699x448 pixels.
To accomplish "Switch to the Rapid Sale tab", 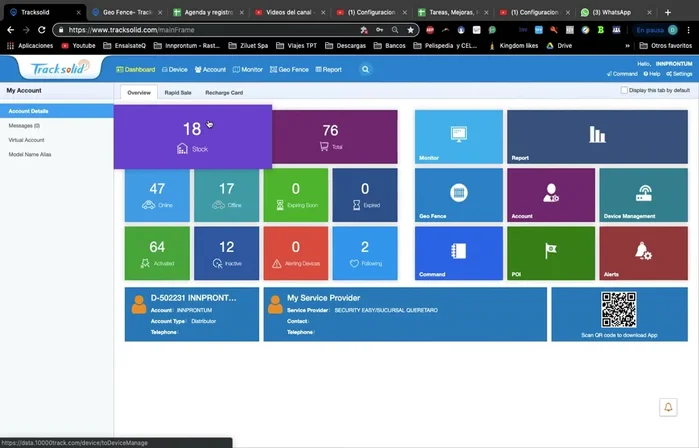I will pos(178,92).
